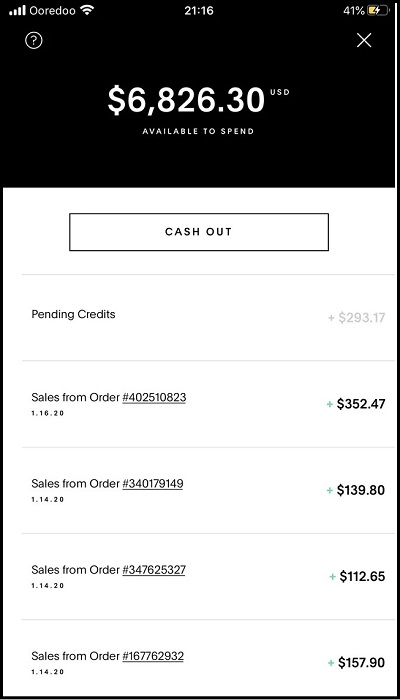This screenshot has width=400, height=700.
Task: Tap the 21:16 clock in status bar
Action: point(199,11)
